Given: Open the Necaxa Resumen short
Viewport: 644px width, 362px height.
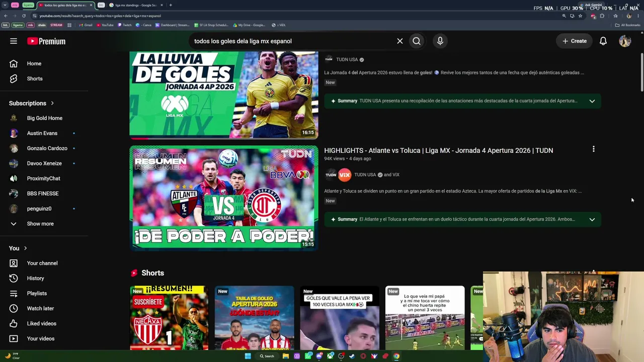Looking at the screenshot, I should pos(169,318).
